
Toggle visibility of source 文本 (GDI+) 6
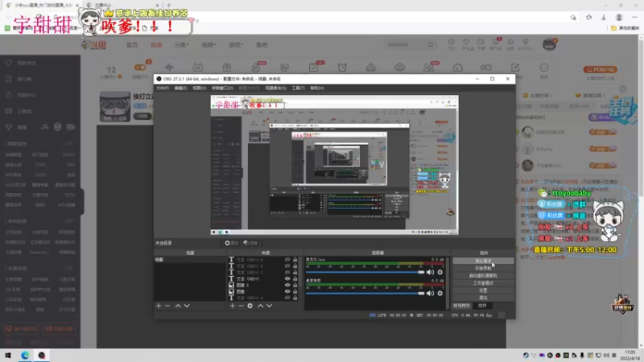(x=287, y=260)
